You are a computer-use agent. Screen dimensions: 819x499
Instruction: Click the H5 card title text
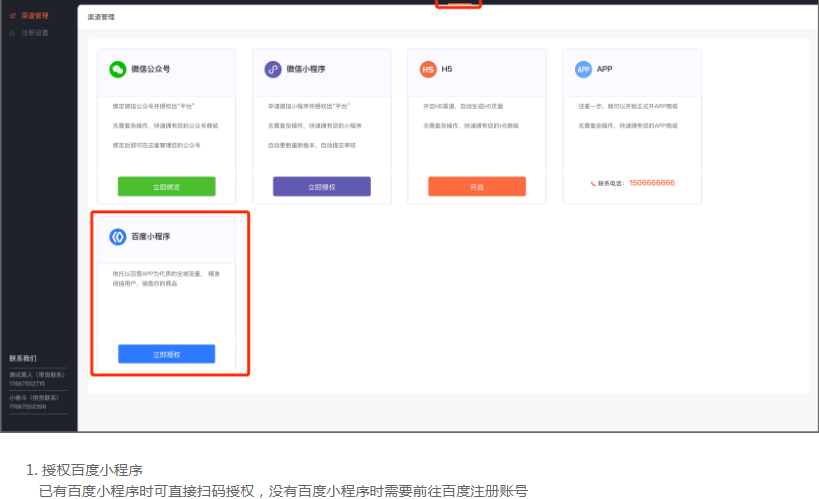pos(447,69)
